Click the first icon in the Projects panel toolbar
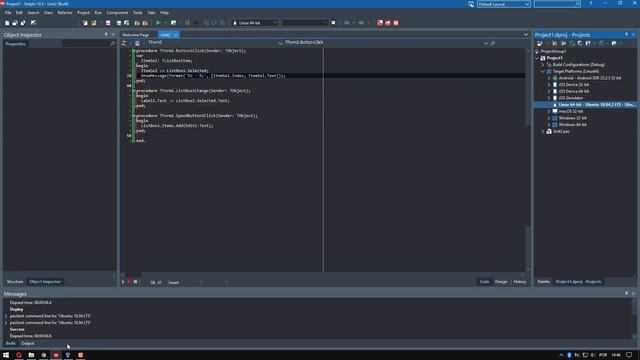Viewport: 640px width, 360px height. click(x=540, y=43)
